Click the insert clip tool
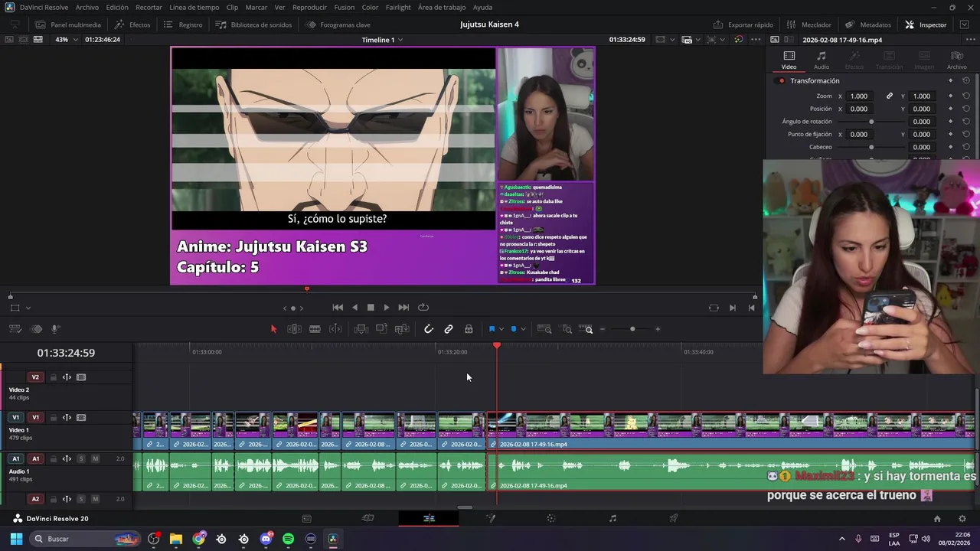This screenshot has height=551, width=980. [361, 329]
